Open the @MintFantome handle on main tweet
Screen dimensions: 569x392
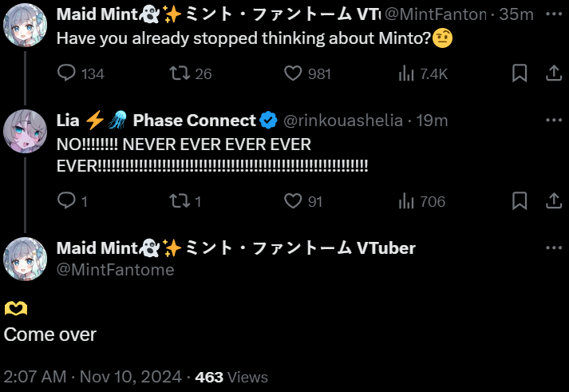pyautogui.click(x=115, y=270)
